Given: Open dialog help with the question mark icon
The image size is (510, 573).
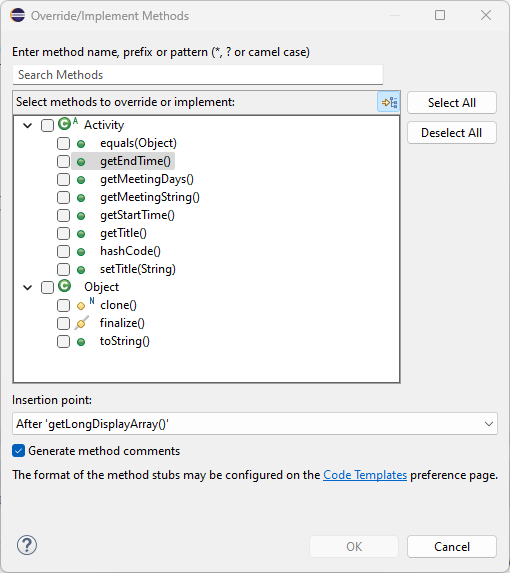Looking at the screenshot, I should (x=27, y=545).
